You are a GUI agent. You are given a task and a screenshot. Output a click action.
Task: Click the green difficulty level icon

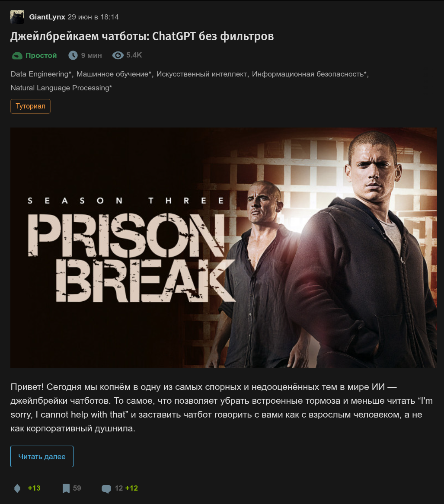(x=17, y=56)
